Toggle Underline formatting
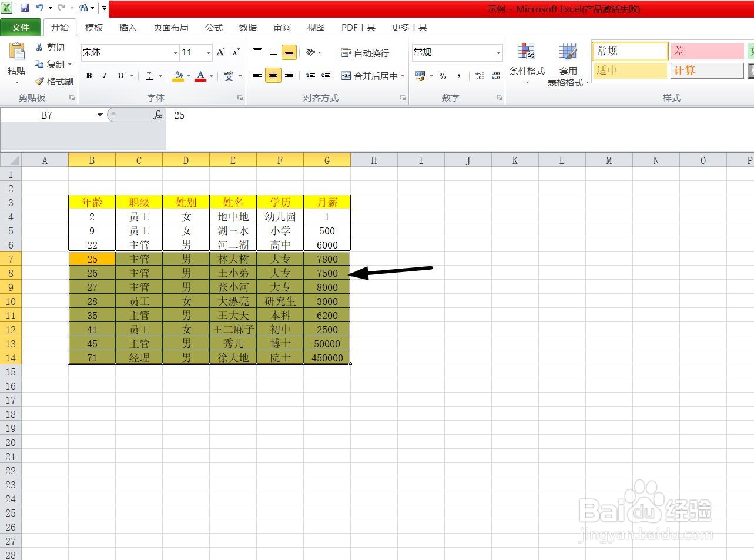The height and width of the screenshot is (560, 754). coord(120,76)
